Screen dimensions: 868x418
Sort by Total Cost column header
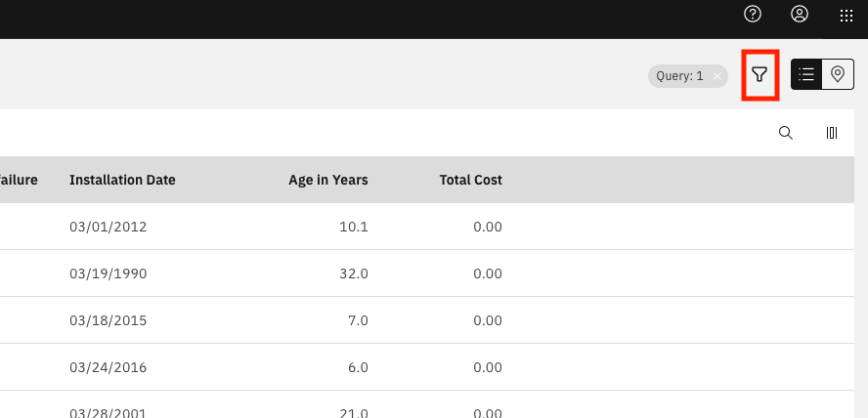point(470,180)
